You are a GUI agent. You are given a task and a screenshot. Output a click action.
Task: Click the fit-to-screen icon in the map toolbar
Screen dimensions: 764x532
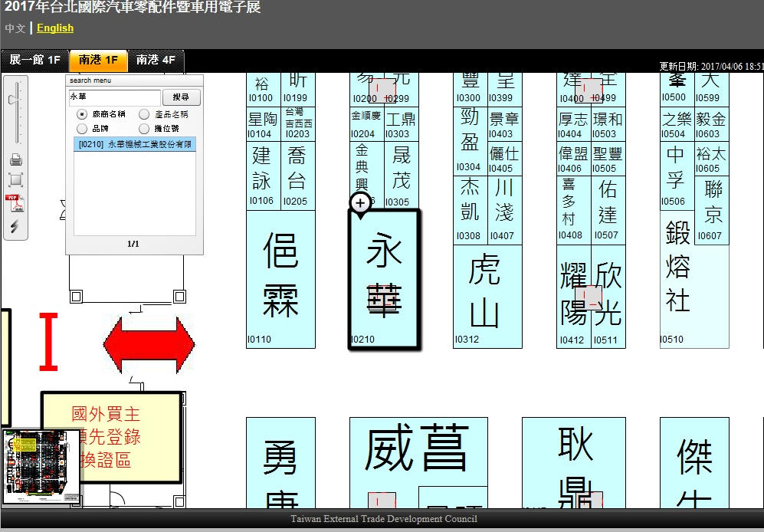click(x=15, y=179)
